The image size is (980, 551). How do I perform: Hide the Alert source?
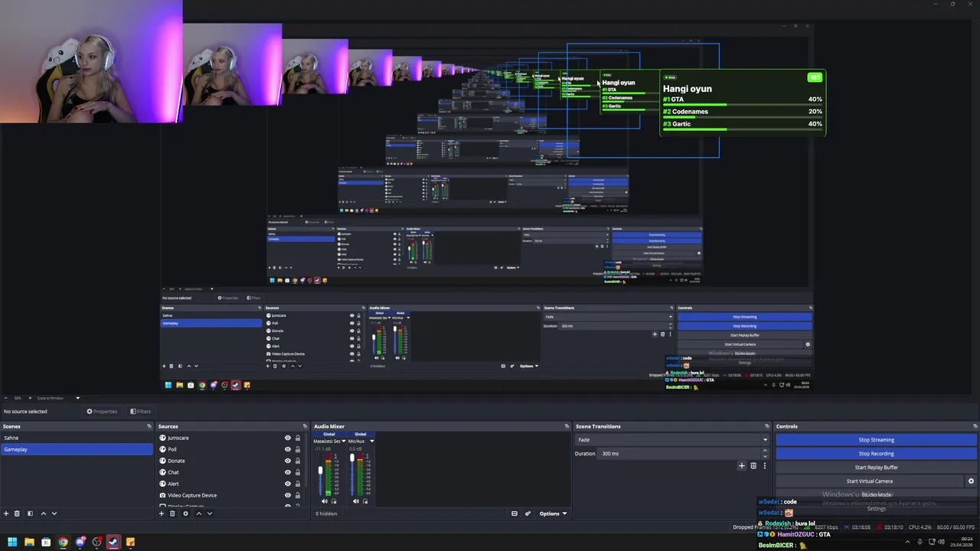point(288,484)
